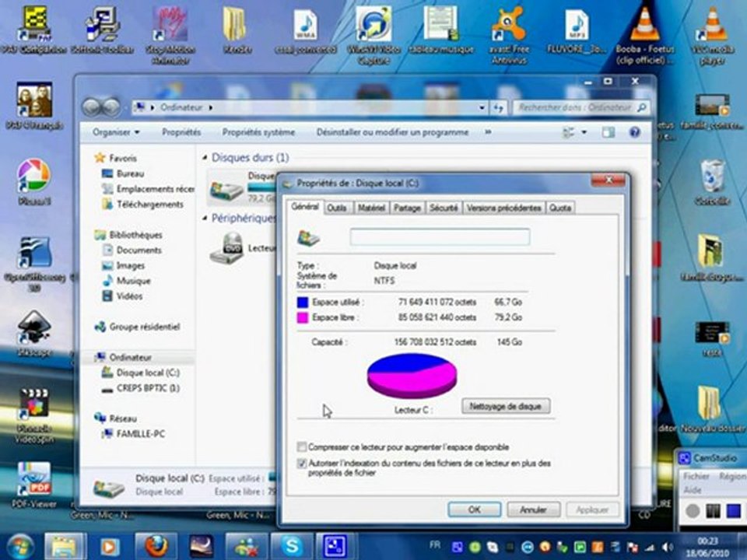Uncheck Autoriser l'indexation du contenu checkbox
This screenshot has width=747, height=560.
tap(301, 463)
